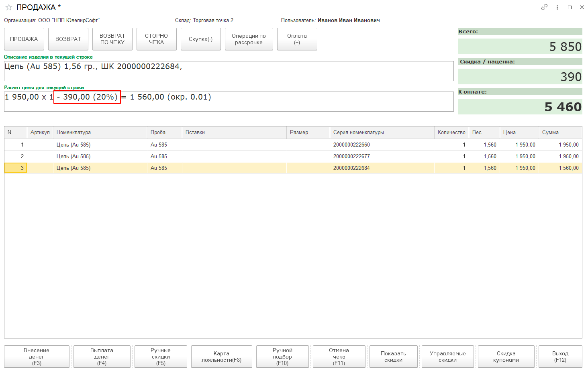Click the К оплате value 5 460
The image size is (588, 371).
[x=520, y=107]
